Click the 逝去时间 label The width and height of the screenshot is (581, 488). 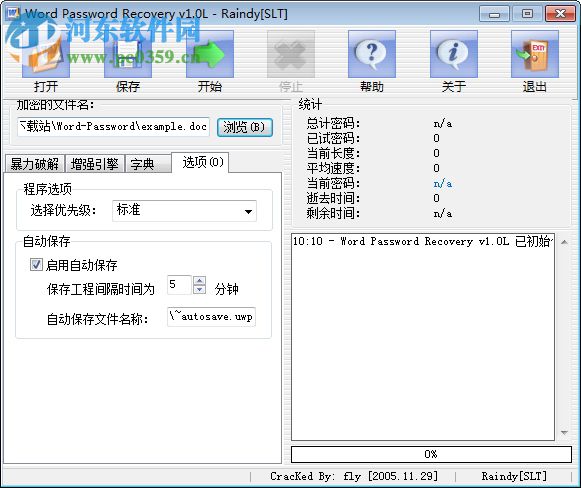333,198
